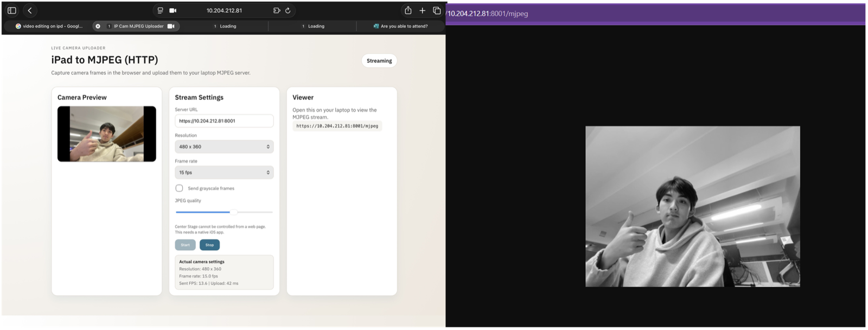Expand the Frame rate dropdown at 15 fps
The height and width of the screenshot is (330, 868).
[x=224, y=173]
